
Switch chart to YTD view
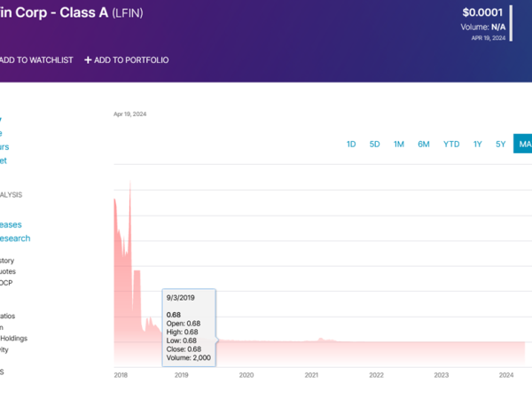[451, 145]
